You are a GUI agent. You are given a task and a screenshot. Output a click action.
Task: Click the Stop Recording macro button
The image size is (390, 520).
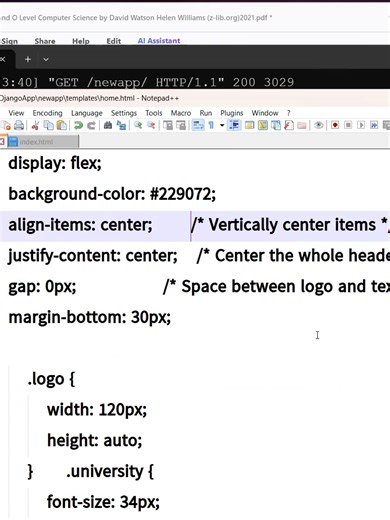click(x=348, y=125)
